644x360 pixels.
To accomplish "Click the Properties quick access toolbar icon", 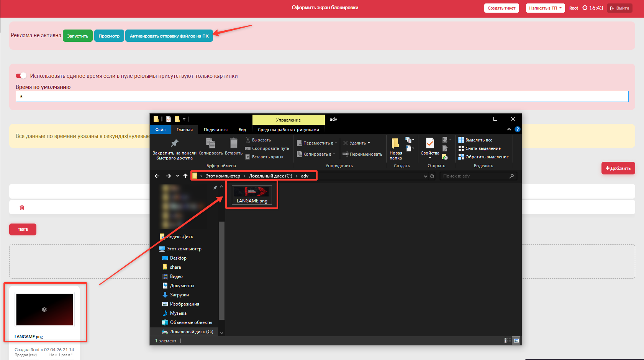I will (x=168, y=119).
